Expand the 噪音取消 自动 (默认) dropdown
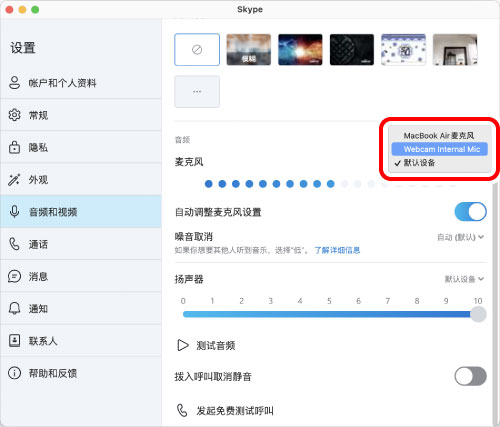This screenshot has width=500, height=427. (x=460, y=237)
